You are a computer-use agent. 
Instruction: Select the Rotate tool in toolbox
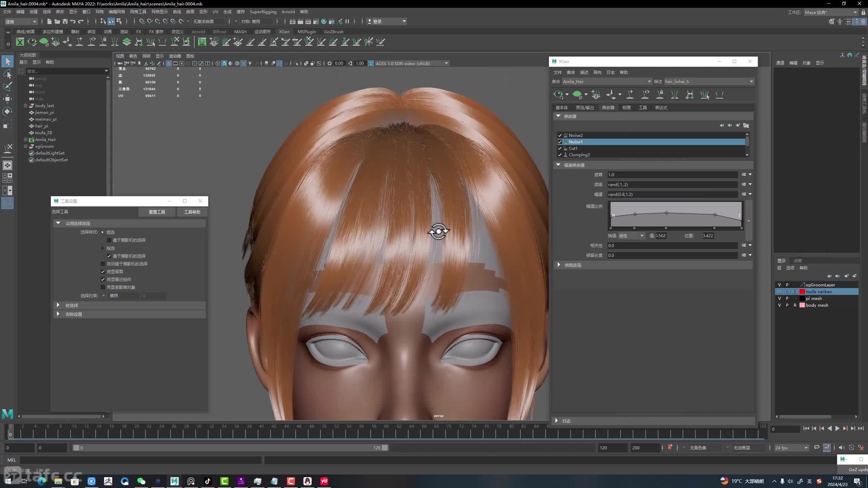click(x=7, y=111)
